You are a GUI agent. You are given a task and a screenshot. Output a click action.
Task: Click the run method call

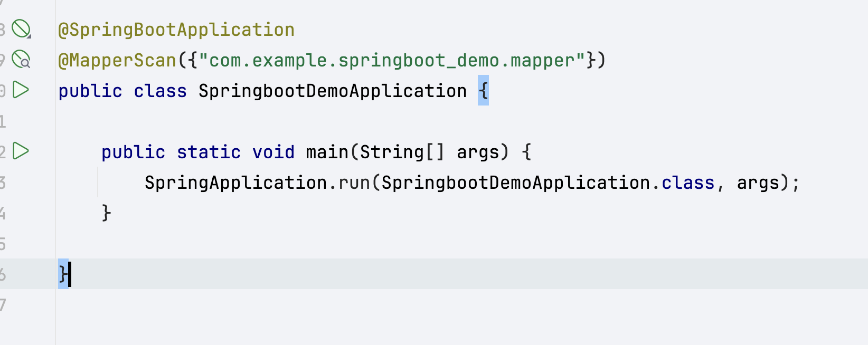tap(354, 183)
